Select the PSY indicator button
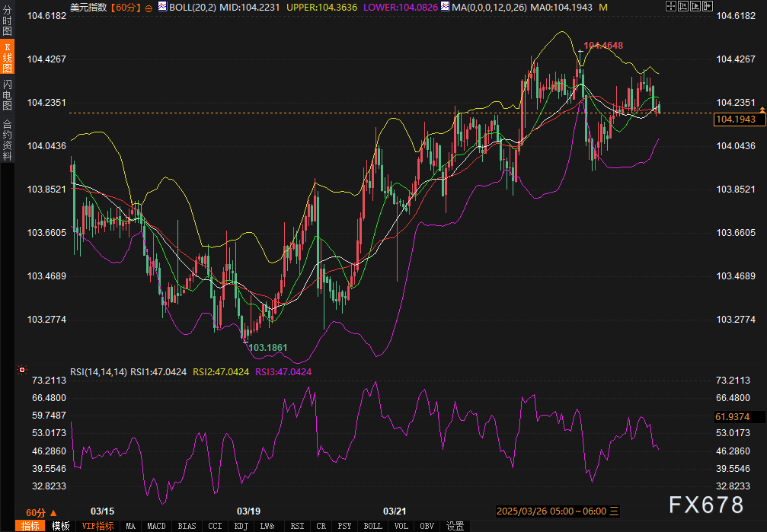Image resolution: width=767 pixels, height=532 pixels. coord(344,526)
